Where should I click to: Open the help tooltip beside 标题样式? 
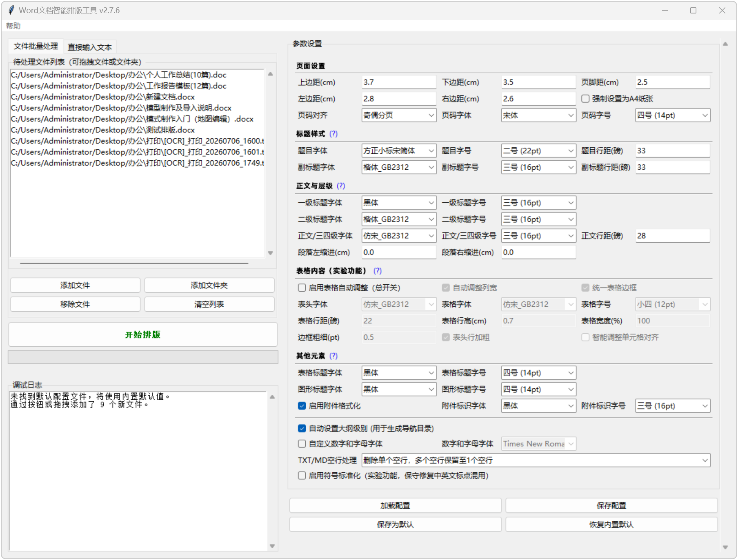click(x=333, y=134)
